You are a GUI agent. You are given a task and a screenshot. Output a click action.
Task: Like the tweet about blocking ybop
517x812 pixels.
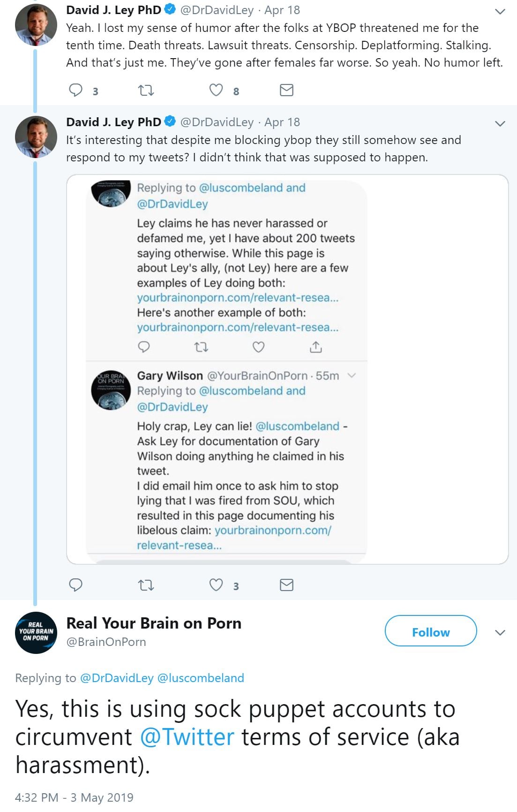(216, 585)
